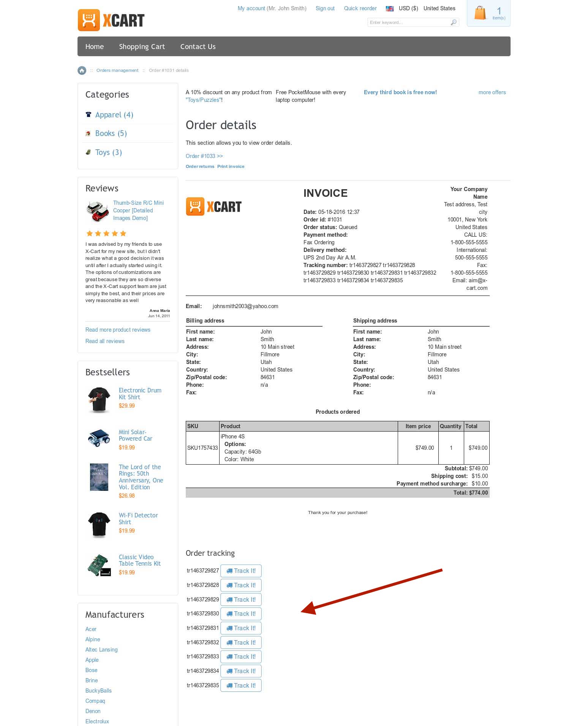This screenshot has height=726, width=588.
Task: Go to Order #1033 link
Action: point(204,156)
